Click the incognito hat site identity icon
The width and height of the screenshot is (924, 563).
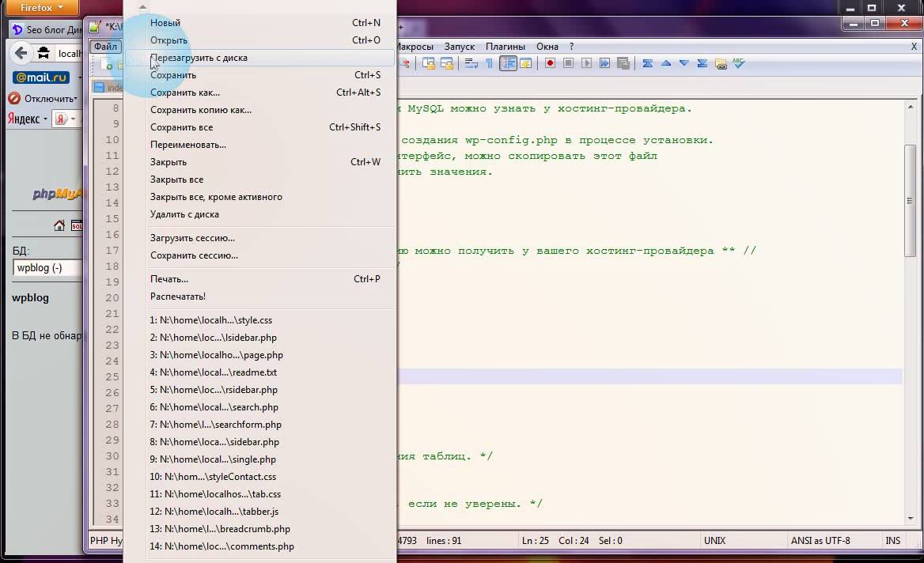(44, 53)
